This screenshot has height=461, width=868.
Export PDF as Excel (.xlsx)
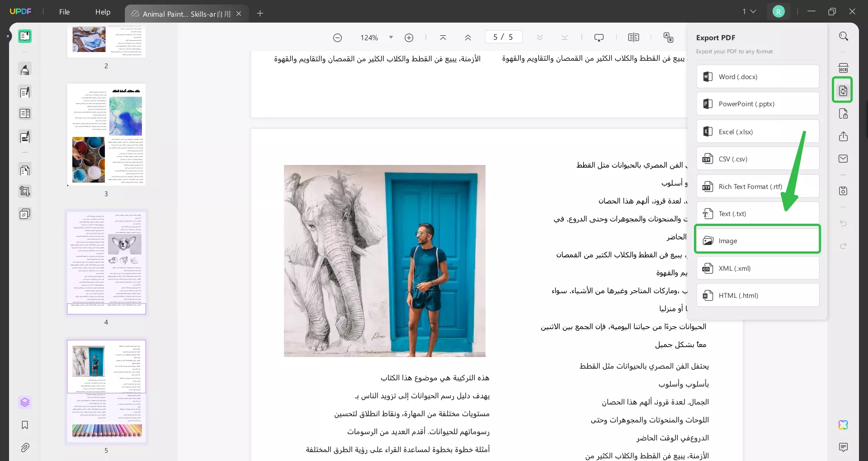coord(758,132)
